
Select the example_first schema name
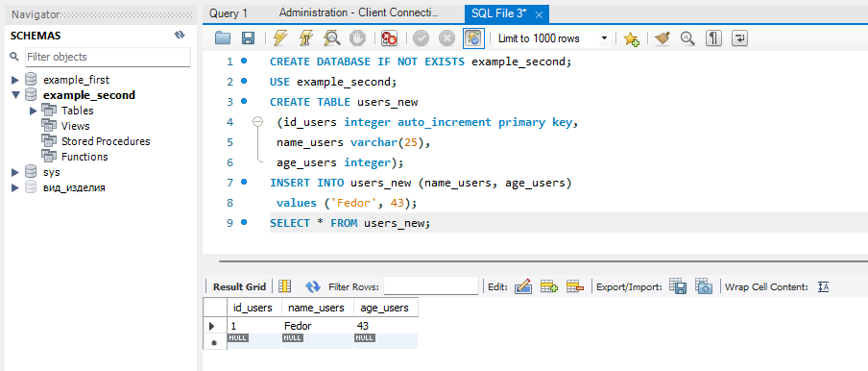77,80
